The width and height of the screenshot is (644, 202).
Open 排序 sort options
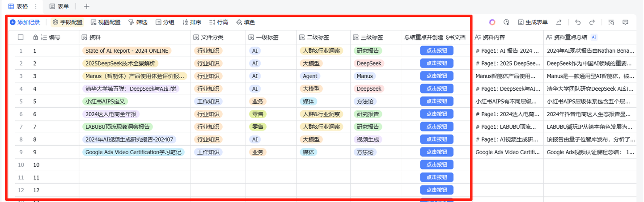tap(192, 22)
